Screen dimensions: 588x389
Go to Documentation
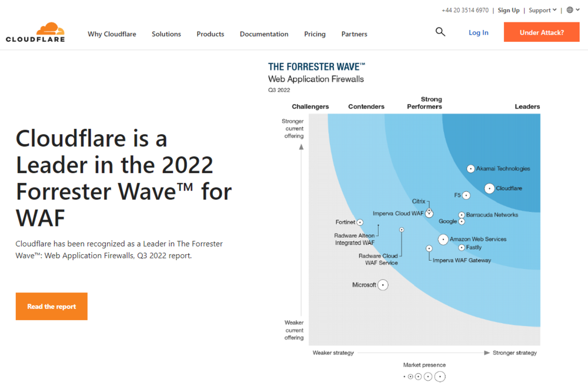tap(264, 34)
